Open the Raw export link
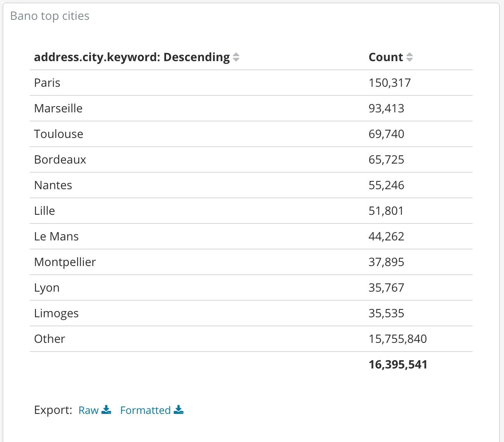Screen dimensions: 504x442 pos(88,410)
